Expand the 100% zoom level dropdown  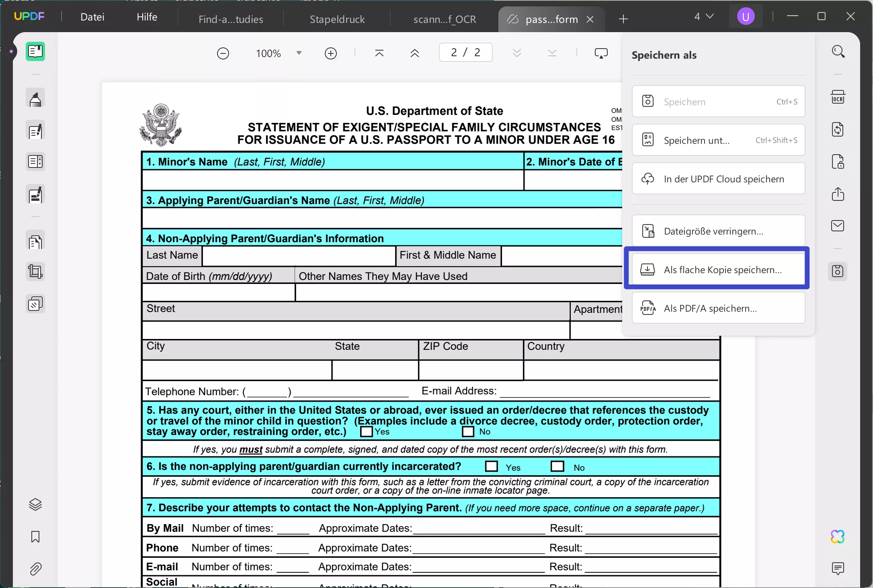coord(299,53)
